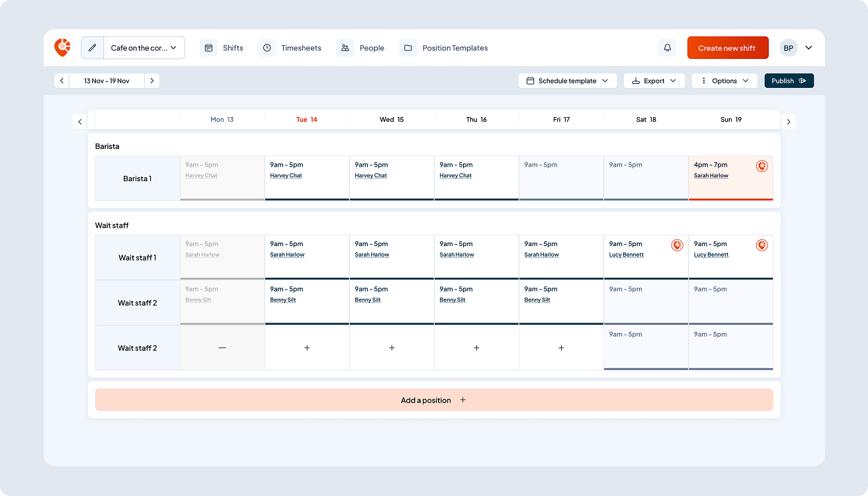This screenshot has height=496, width=868.
Task: Click Add a position button
Action: click(434, 400)
